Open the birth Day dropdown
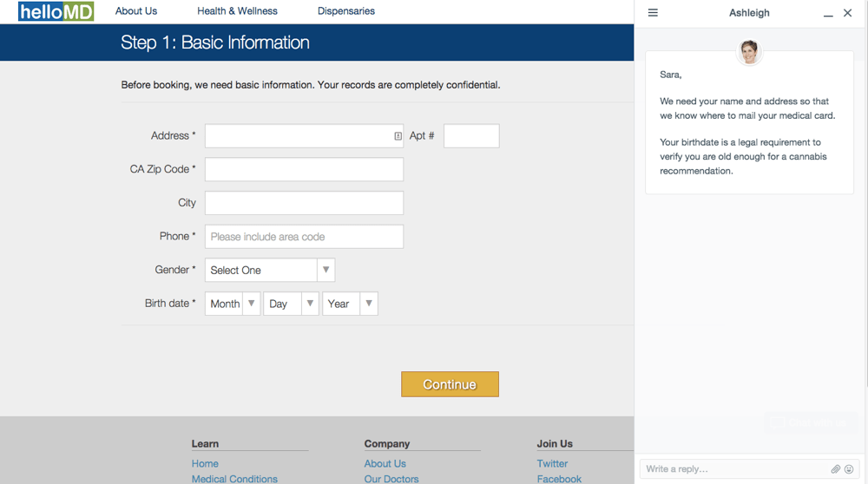 [x=290, y=304]
